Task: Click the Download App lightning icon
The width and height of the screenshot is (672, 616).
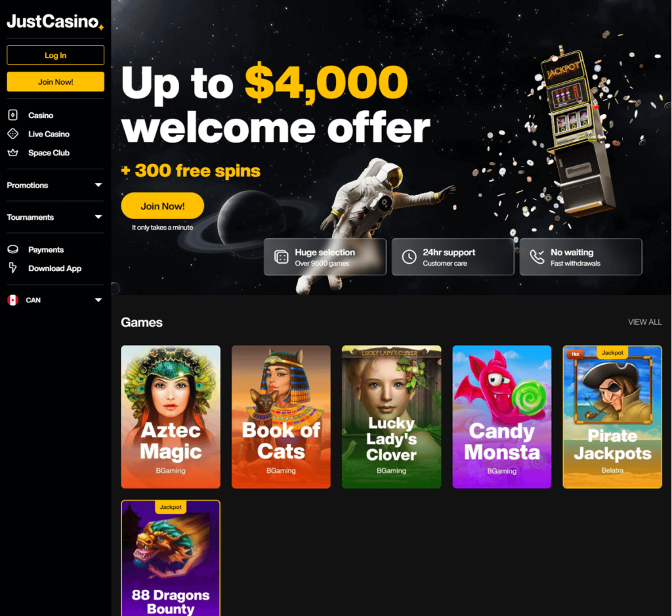Action: coord(13,268)
